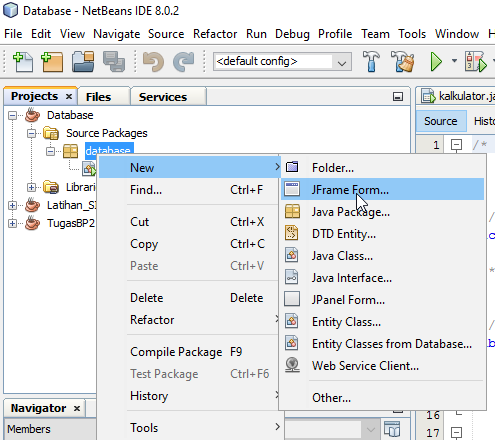Collapse the Database project node

pyautogui.click(x=12, y=116)
